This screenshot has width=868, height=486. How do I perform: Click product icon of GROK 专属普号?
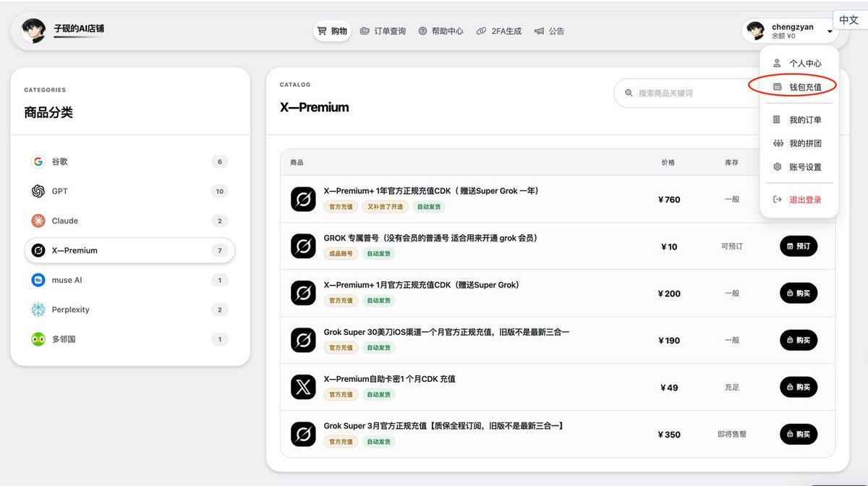(x=304, y=247)
